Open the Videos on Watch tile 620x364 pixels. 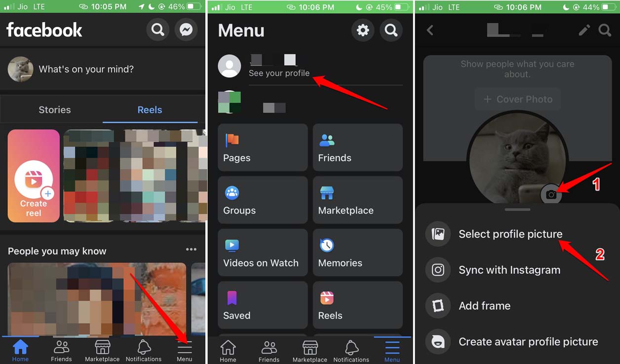click(263, 253)
